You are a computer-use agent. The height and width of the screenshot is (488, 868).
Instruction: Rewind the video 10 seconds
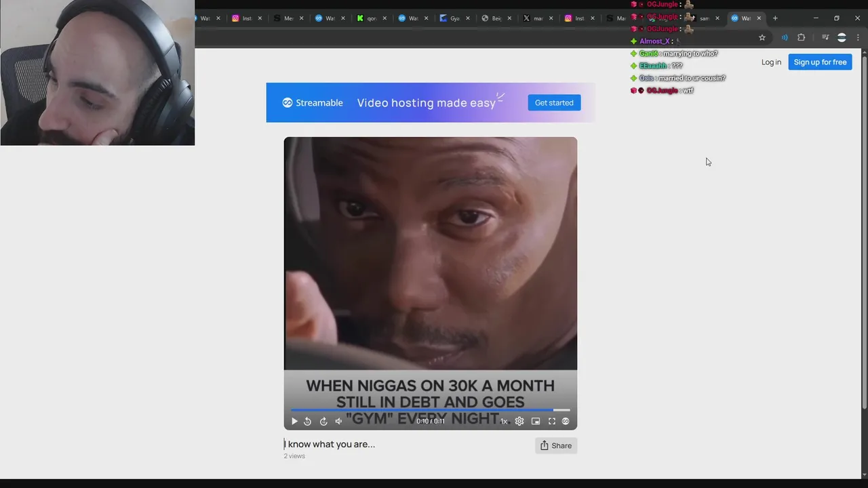coord(307,421)
